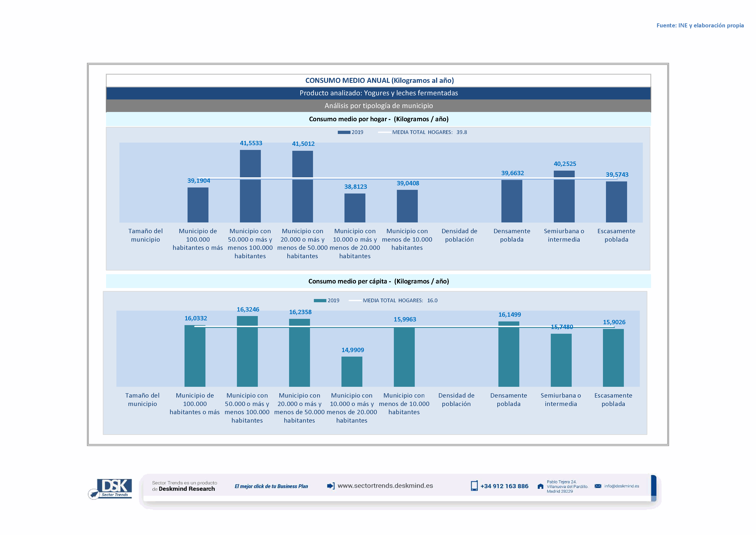Screen dimensions: 756x535
Task: Click the 'Análisis por tipología de municipio' gray header
Action: 378,106
